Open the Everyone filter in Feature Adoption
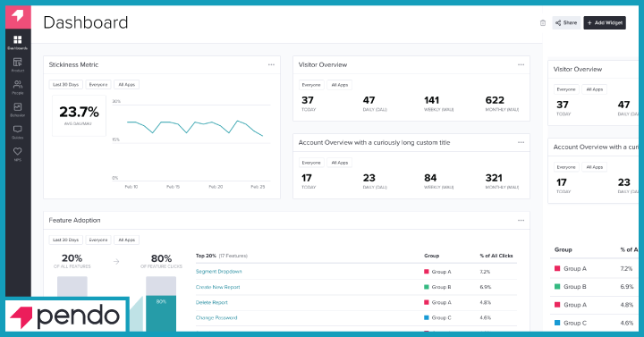 pos(98,240)
